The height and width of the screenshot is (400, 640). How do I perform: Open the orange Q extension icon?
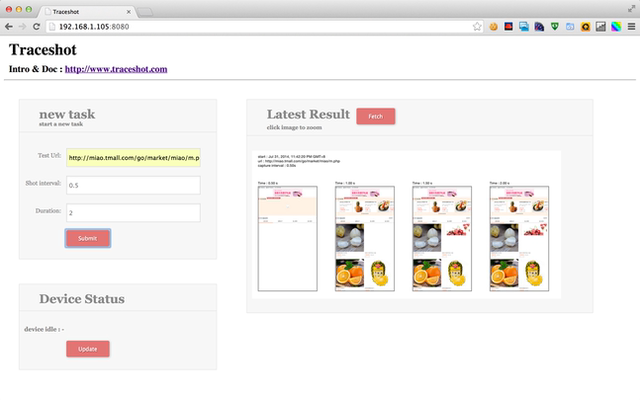tap(585, 27)
